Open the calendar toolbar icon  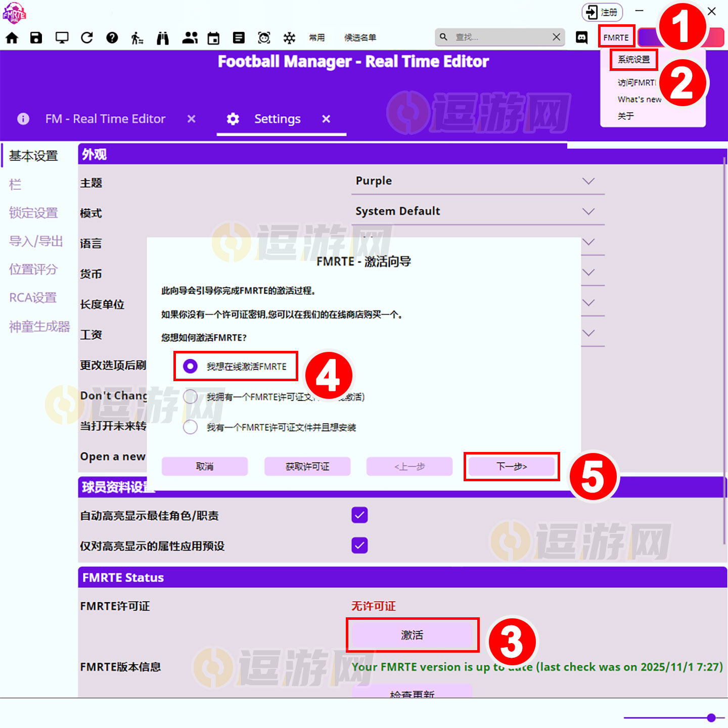[x=214, y=38]
